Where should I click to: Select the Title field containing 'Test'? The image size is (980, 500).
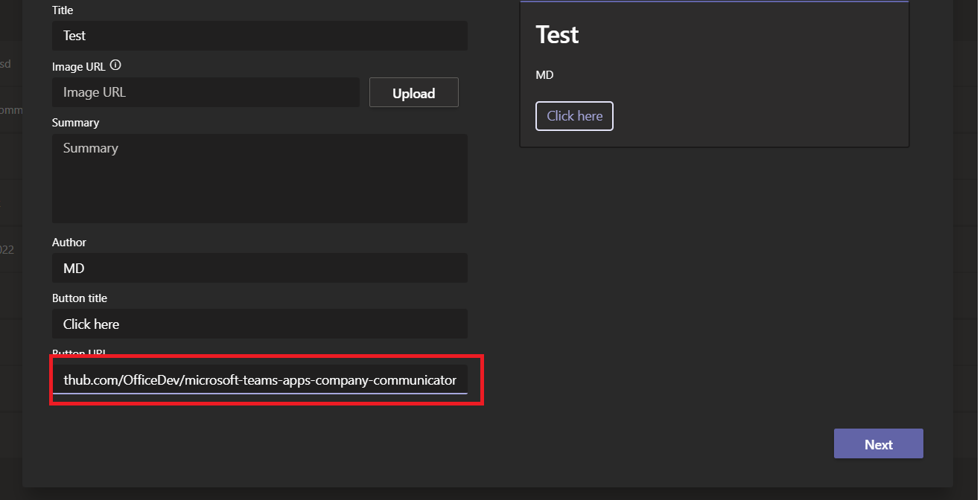[x=259, y=36]
